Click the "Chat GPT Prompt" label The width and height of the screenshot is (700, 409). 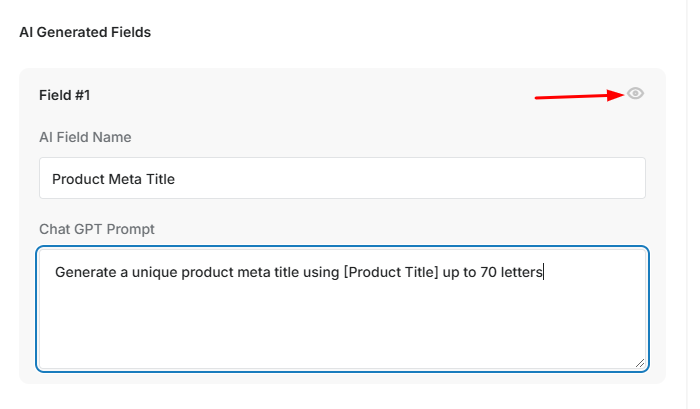click(97, 229)
